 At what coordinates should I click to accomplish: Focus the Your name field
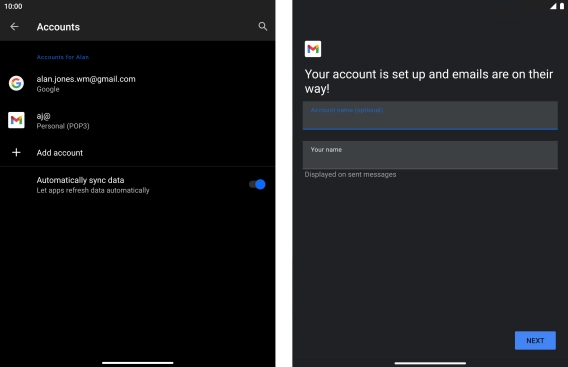430,155
